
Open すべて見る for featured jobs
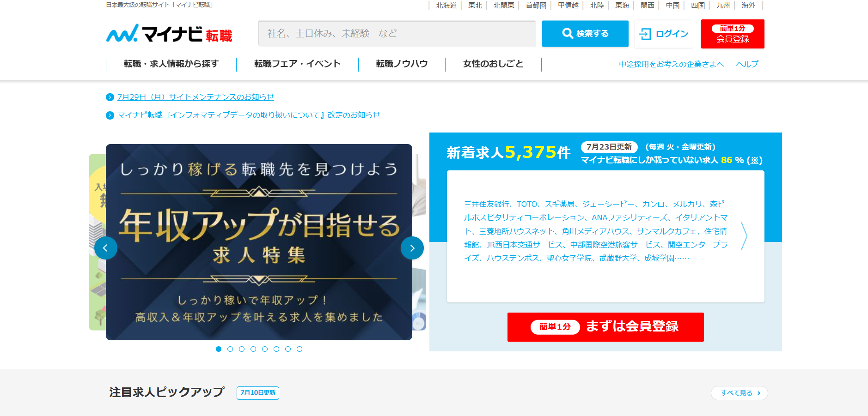pyautogui.click(x=739, y=393)
